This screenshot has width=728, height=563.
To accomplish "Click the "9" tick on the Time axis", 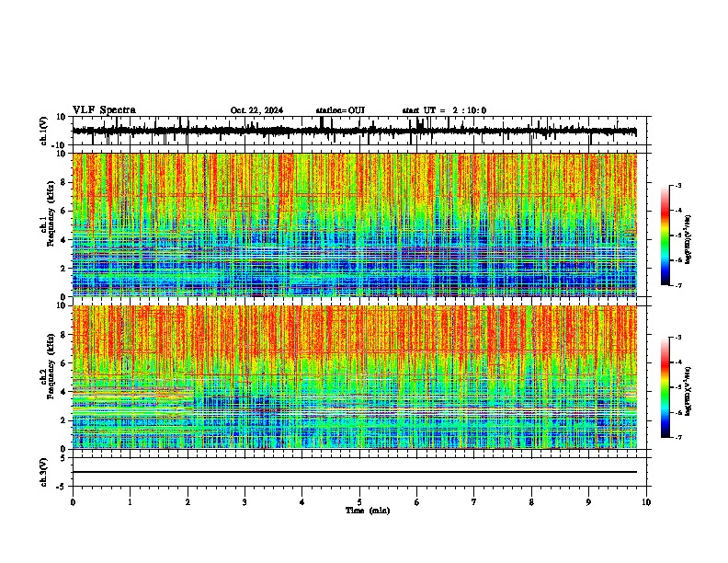I will point(588,502).
